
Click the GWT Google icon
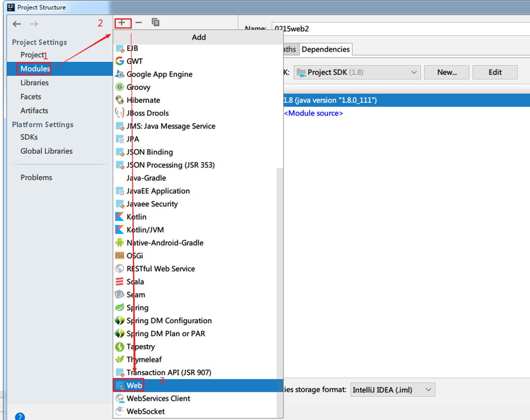tap(120, 61)
